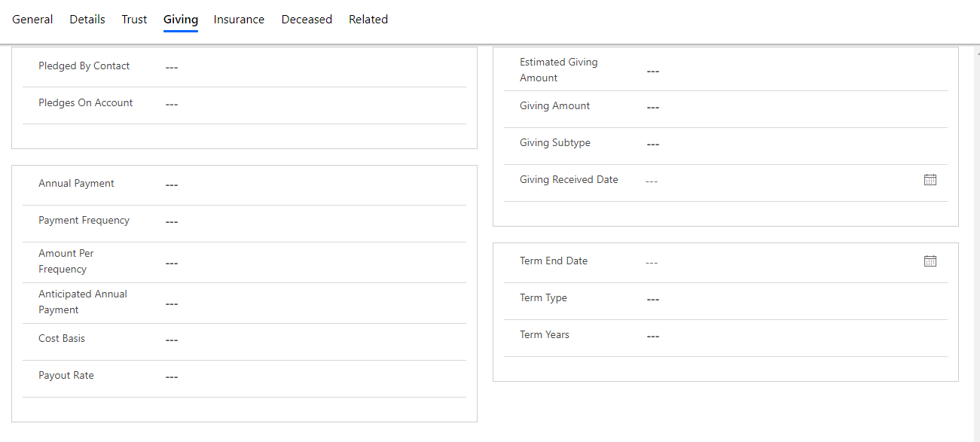Switch to the Details tab

(x=87, y=20)
